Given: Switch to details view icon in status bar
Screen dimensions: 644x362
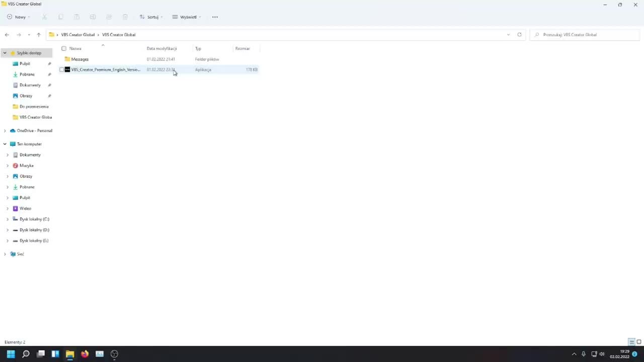Looking at the screenshot, I should (x=632, y=342).
